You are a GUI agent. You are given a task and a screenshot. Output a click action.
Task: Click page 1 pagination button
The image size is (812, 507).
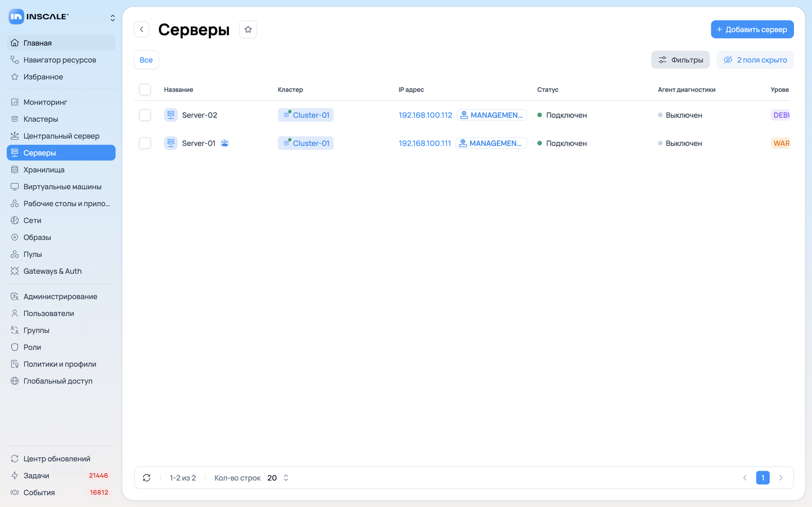coord(763,478)
